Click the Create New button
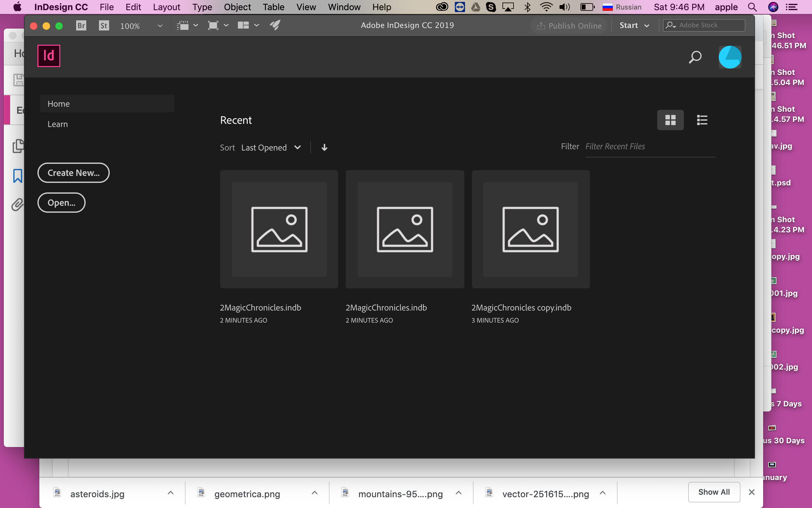Viewport: 812px width, 508px height. [x=74, y=173]
